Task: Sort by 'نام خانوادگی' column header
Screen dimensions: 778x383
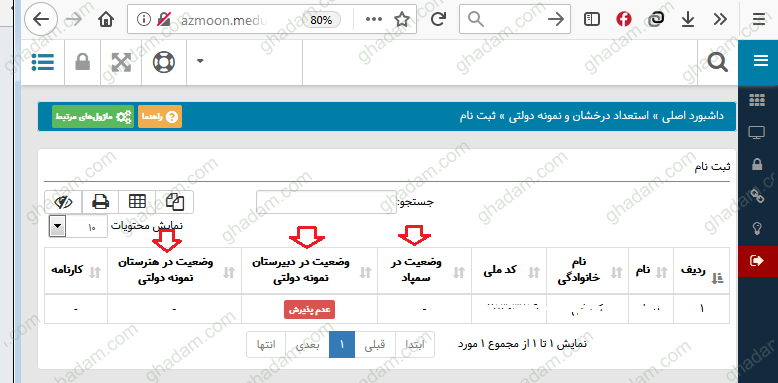Action: point(587,272)
